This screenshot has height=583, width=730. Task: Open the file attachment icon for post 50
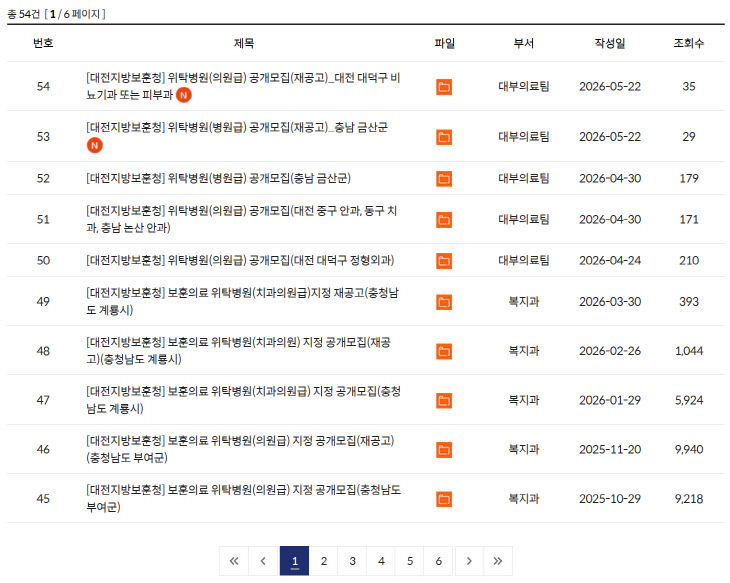click(x=444, y=261)
